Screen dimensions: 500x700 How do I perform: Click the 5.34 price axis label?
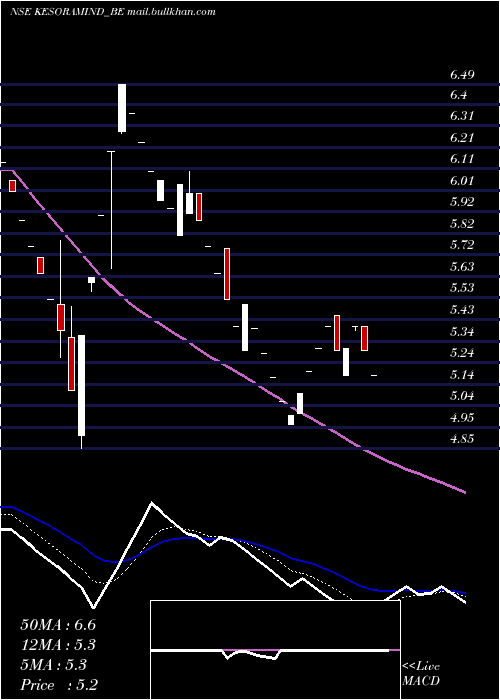(462, 332)
